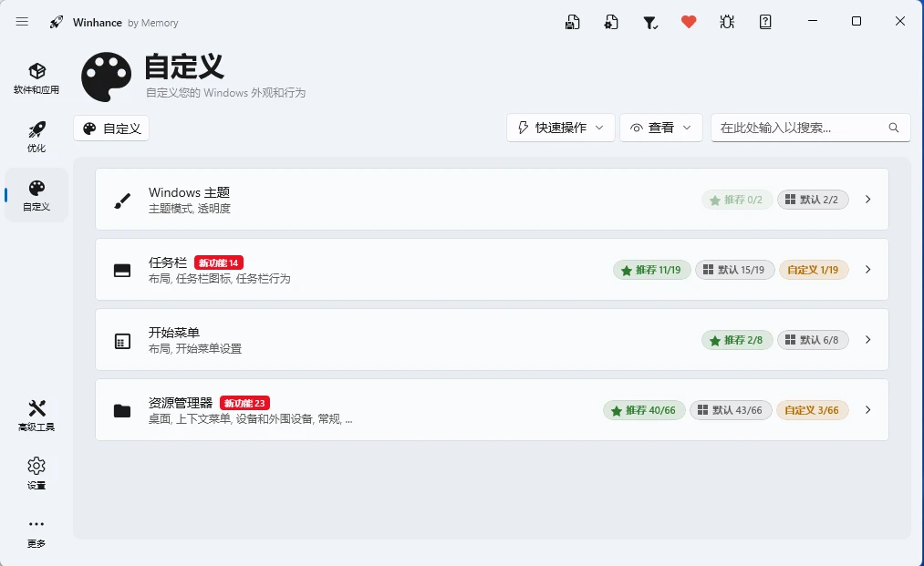
Task: Open 高级工具 in the sidebar
Action: pos(36,416)
